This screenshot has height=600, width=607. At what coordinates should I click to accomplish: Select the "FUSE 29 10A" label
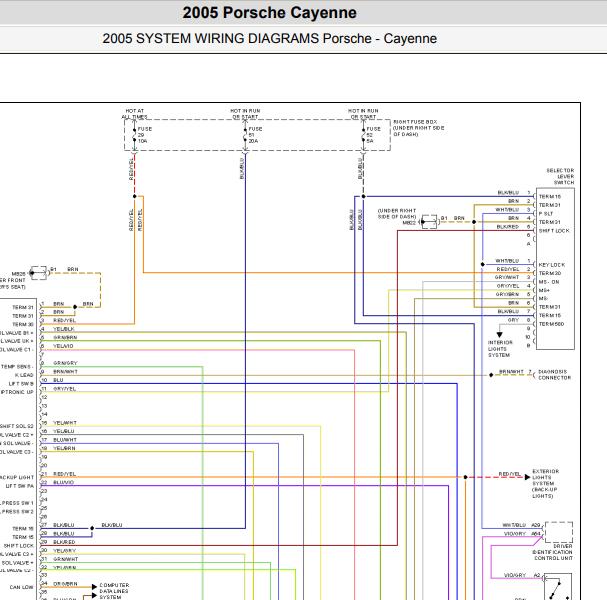coord(145,135)
